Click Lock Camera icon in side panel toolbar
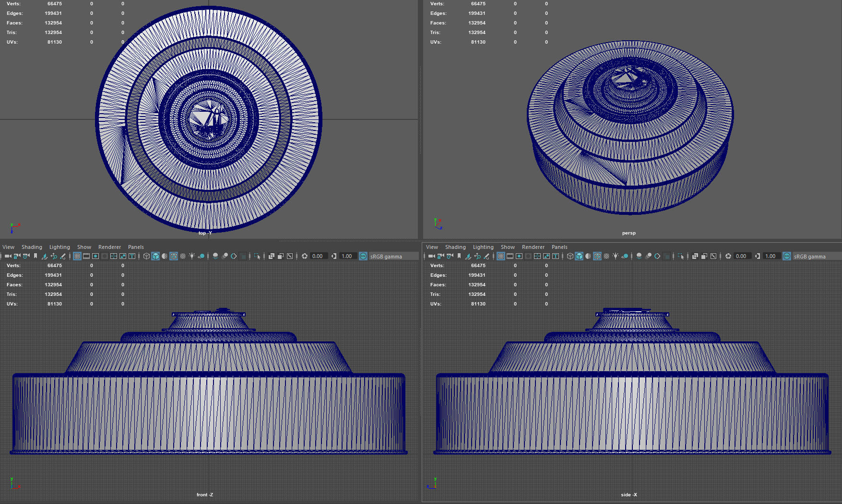The image size is (842, 504). (440, 256)
